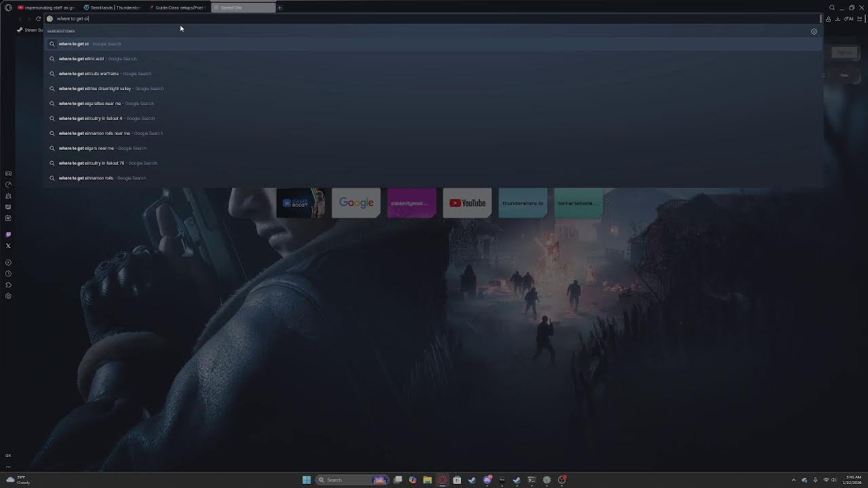
Task: Pick 'where to get citrine dreamlight valley'
Action: [x=434, y=89]
